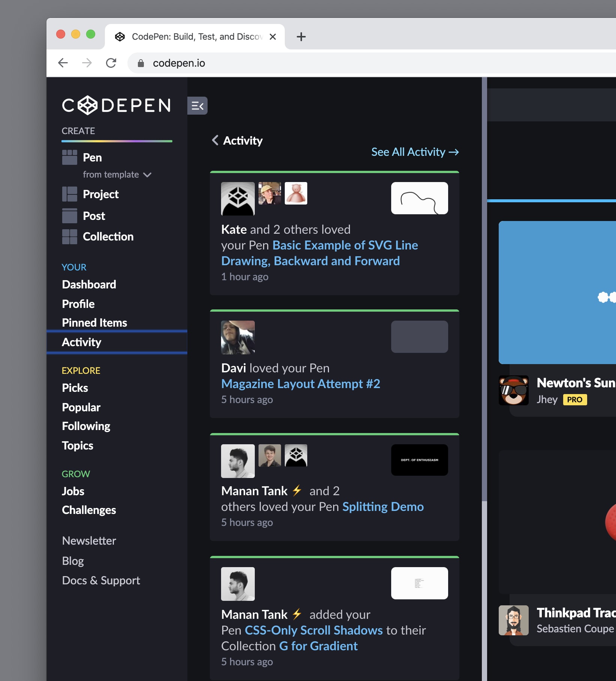
Task: Open your Dashboard
Action: tap(89, 285)
